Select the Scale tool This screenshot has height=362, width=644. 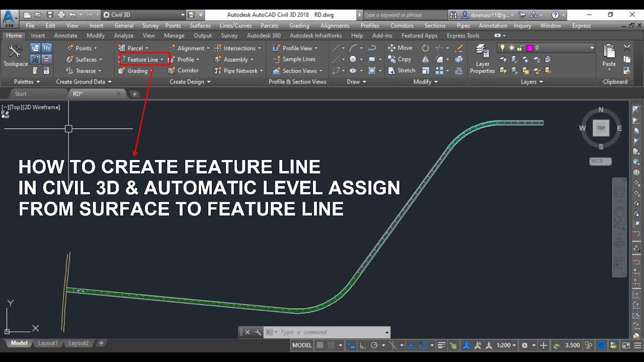[426, 71]
